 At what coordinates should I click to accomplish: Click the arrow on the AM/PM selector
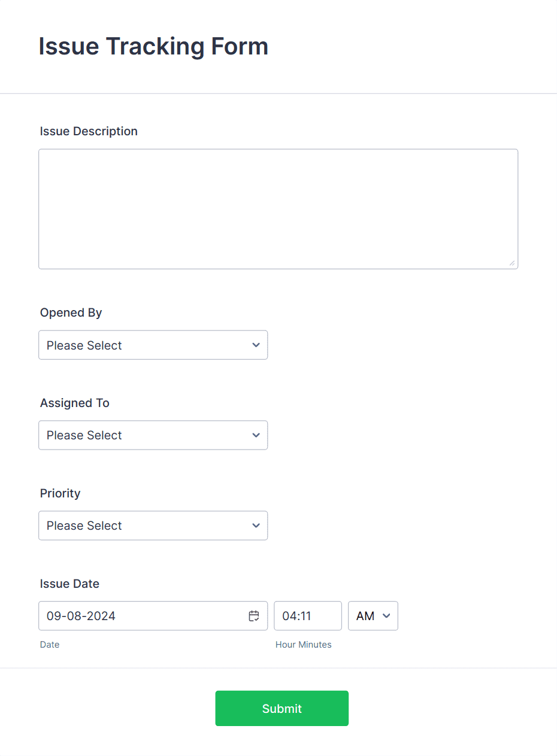tap(386, 616)
